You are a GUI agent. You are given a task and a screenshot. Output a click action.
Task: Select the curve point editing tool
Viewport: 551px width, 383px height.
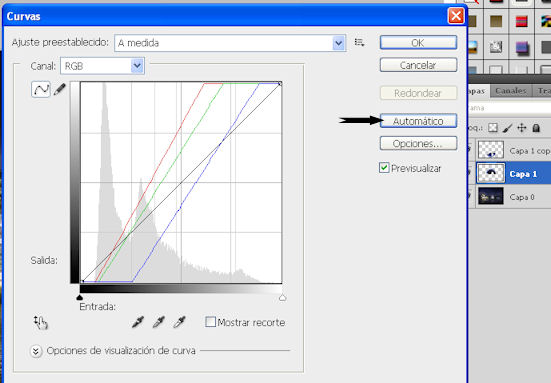(41, 89)
